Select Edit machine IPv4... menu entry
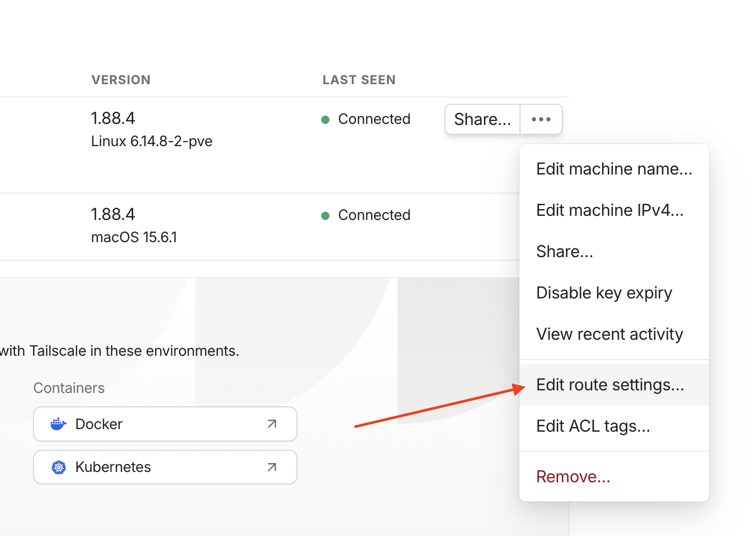Viewport: 756px width, 536px height. 610,210
